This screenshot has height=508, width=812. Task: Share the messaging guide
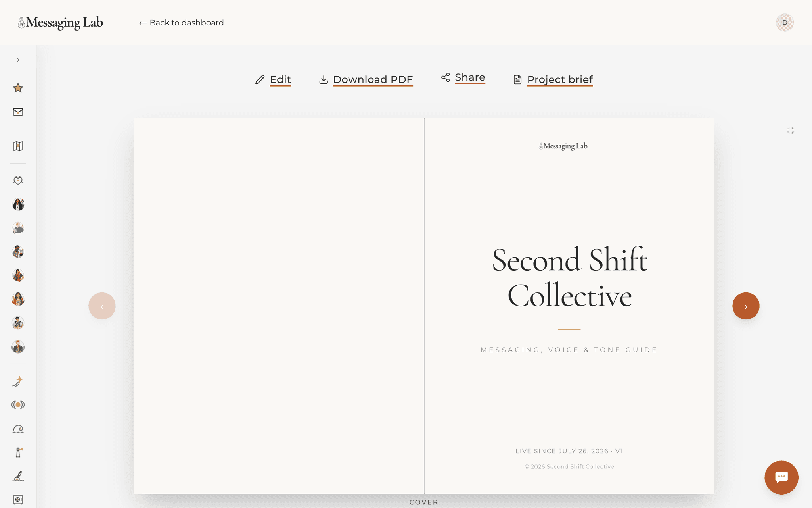click(x=463, y=77)
